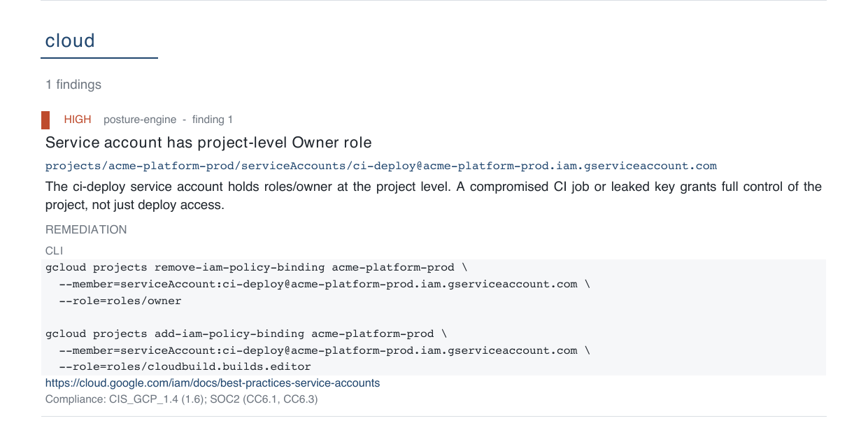Open the cloud.google.com best-practices-service-accounts link
Screen dimensions: 868x423
click(x=213, y=383)
